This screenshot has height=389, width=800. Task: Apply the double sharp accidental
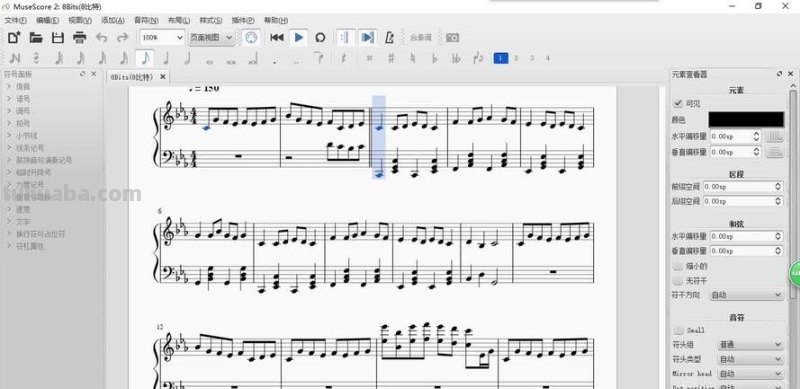(369, 58)
